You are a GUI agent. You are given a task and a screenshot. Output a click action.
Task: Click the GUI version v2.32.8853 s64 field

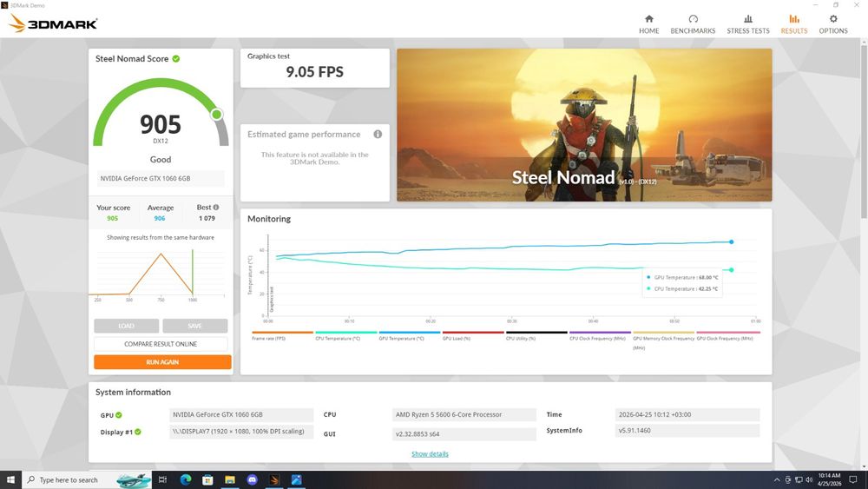click(x=464, y=434)
